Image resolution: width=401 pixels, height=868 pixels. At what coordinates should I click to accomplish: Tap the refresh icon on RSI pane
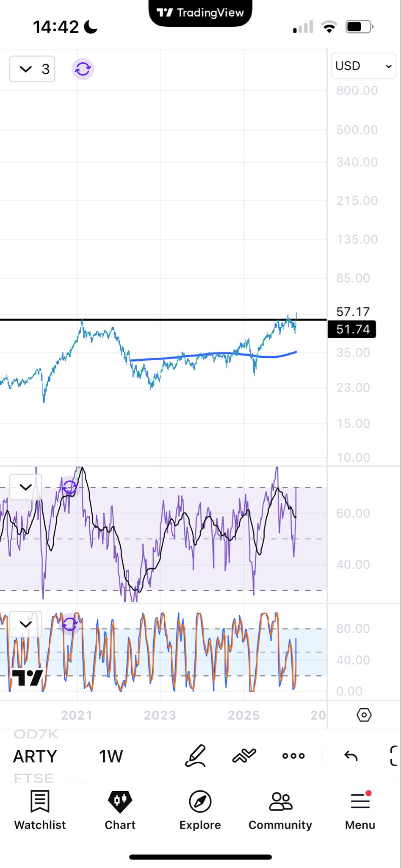click(x=70, y=488)
